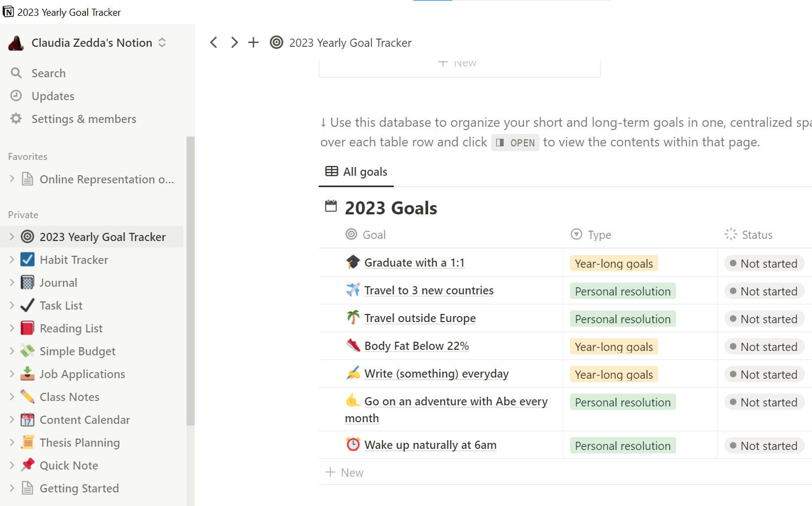812x506 pixels.
Task: Open the Body Fat Below 22% goal
Action: pos(417,346)
